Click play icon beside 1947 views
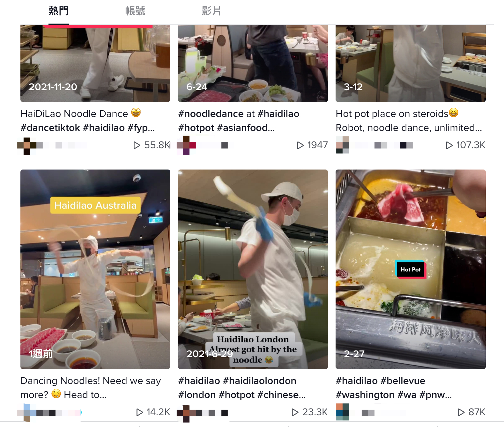Screen dimensions: 504x427 300,145
